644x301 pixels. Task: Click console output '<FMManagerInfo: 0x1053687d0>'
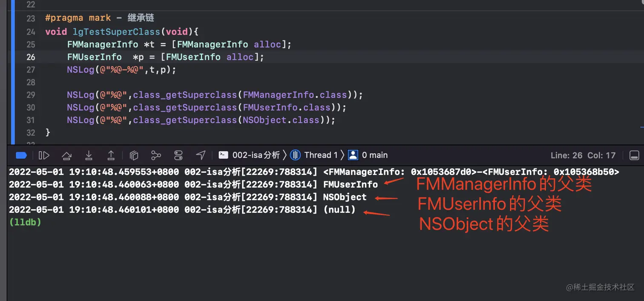pyautogui.click(x=400, y=172)
